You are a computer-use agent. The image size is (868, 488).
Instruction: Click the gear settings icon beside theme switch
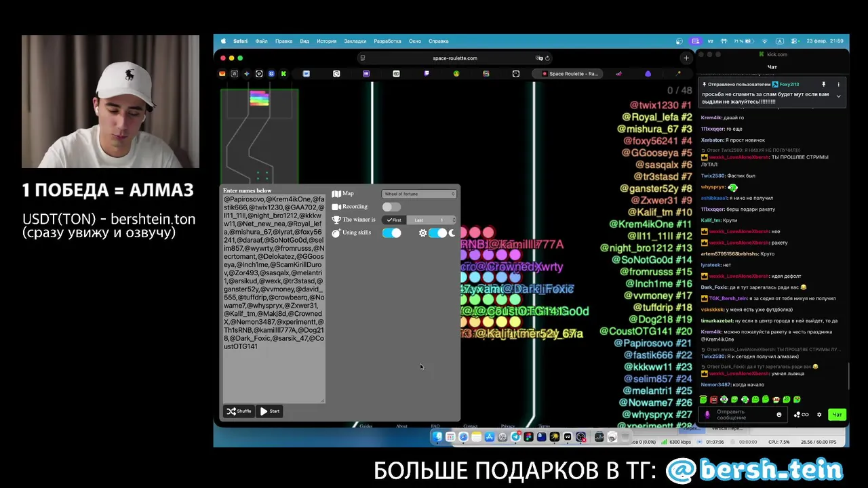coord(422,233)
